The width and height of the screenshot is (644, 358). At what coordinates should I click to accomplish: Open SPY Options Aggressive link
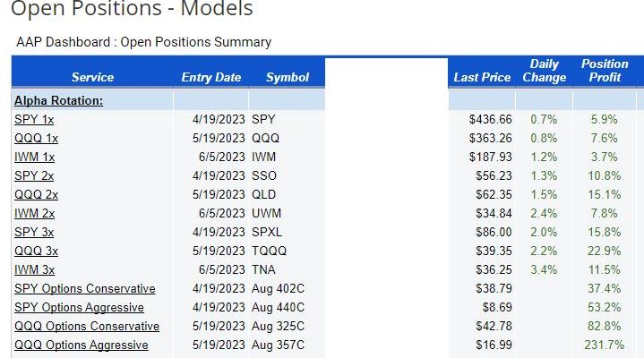pyautogui.click(x=79, y=308)
